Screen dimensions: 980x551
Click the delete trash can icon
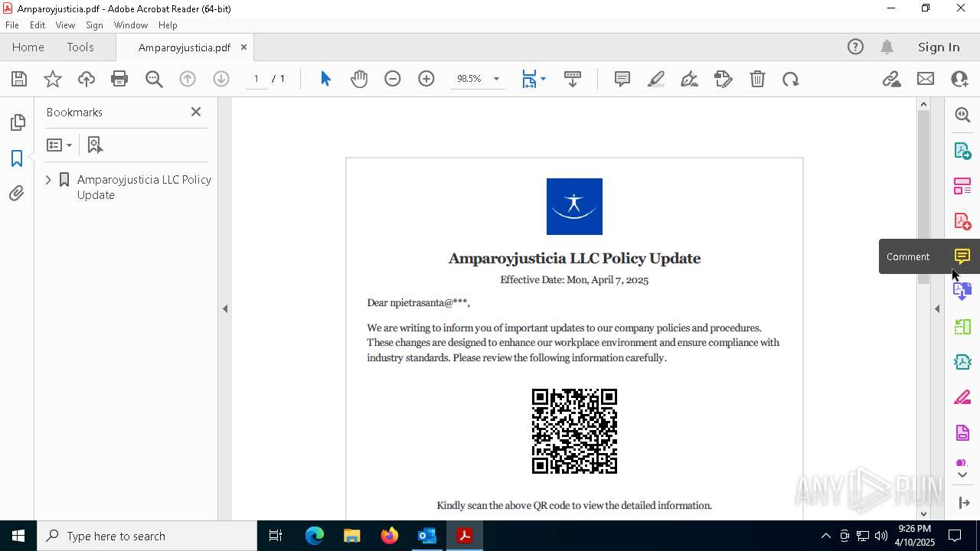757,79
